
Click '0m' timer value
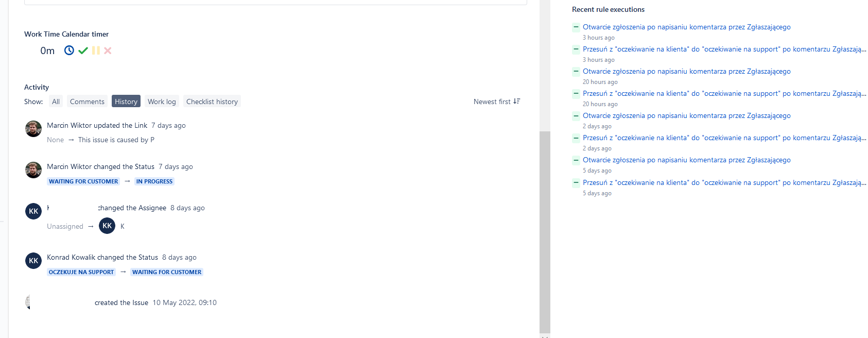click(47, 50)
